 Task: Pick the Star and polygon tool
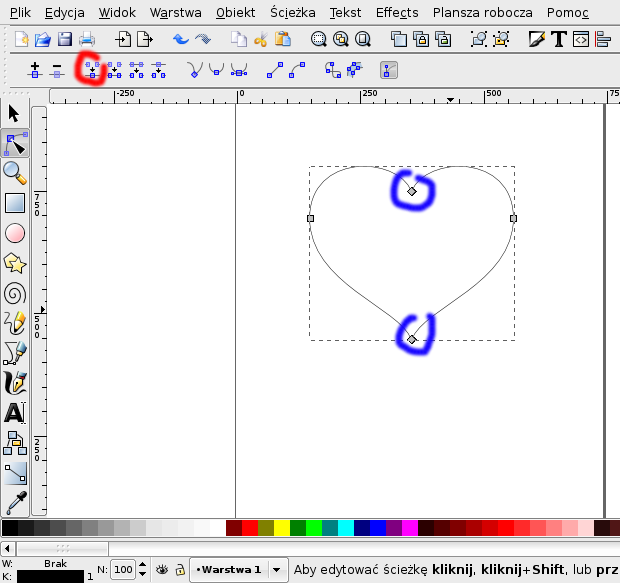pos(15,263)
